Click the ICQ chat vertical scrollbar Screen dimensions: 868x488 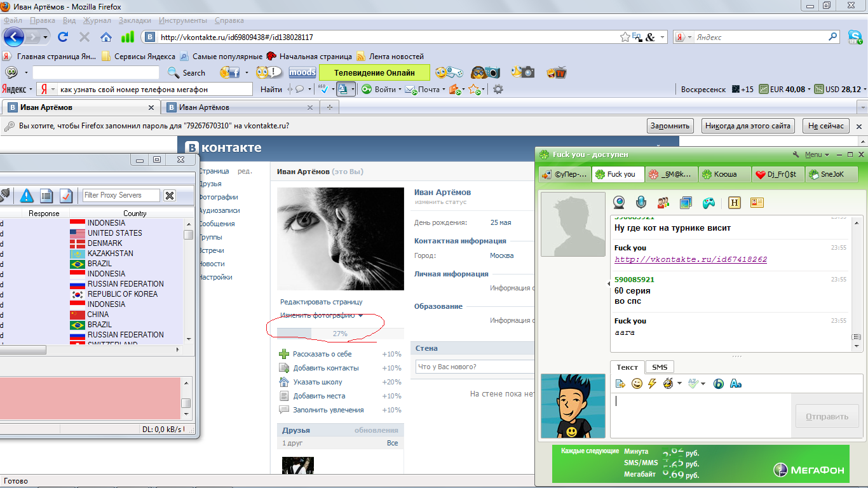857,283
